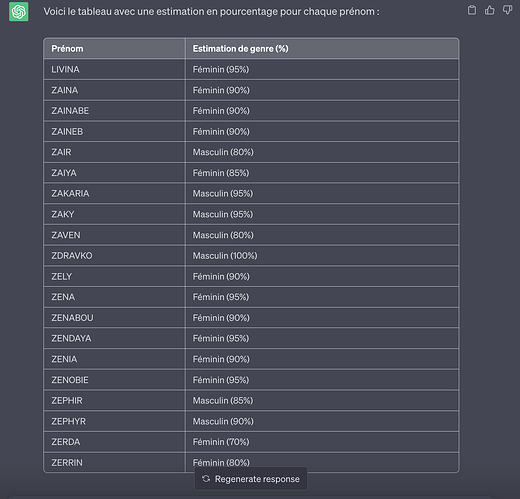Click the ZAIR name cell
Screen dimensions: 520x499
114,152
